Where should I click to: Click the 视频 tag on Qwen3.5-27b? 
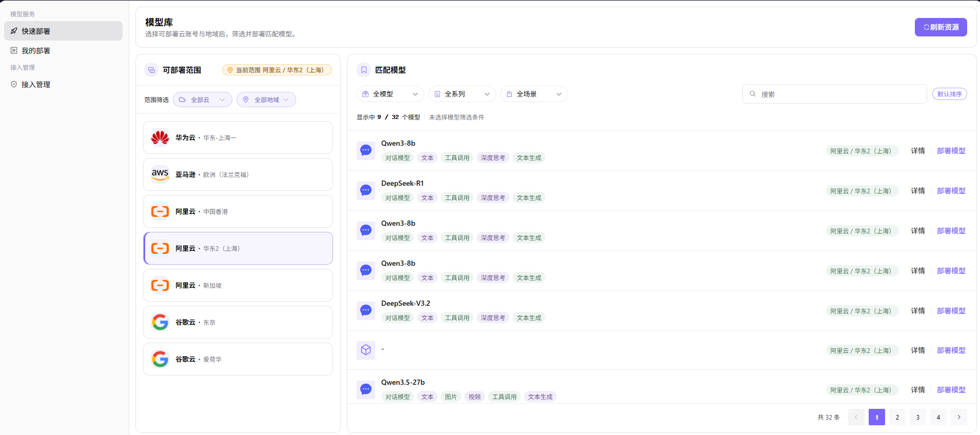click(x=475, y=397)
